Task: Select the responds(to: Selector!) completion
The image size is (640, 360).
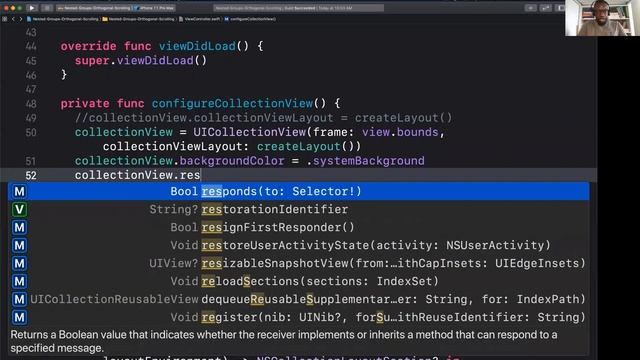Action: [299, 191]
